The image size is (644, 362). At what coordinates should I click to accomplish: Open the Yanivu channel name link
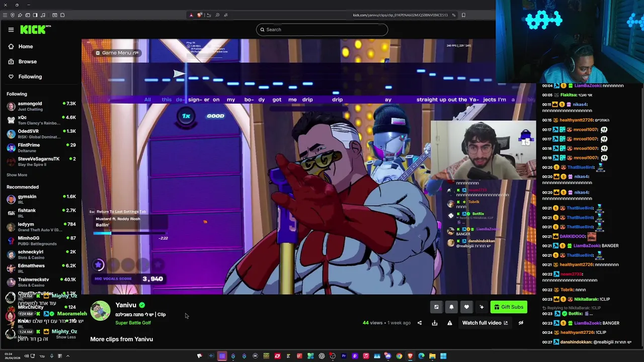(x=126, y=305)
